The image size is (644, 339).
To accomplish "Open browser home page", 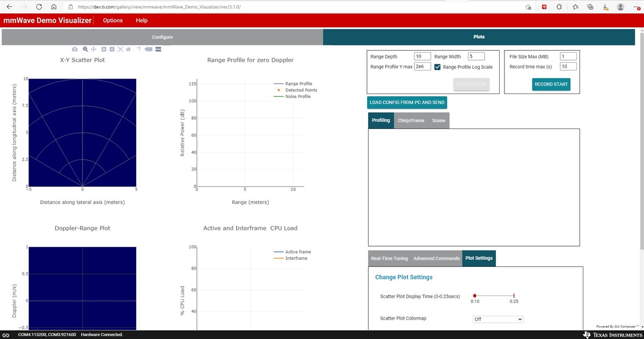I will coord(54,7).
